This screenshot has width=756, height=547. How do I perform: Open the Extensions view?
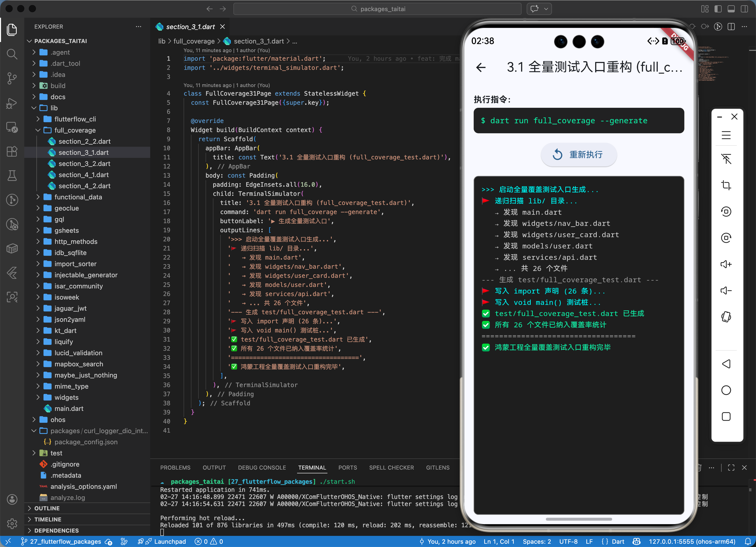(12, 152)
